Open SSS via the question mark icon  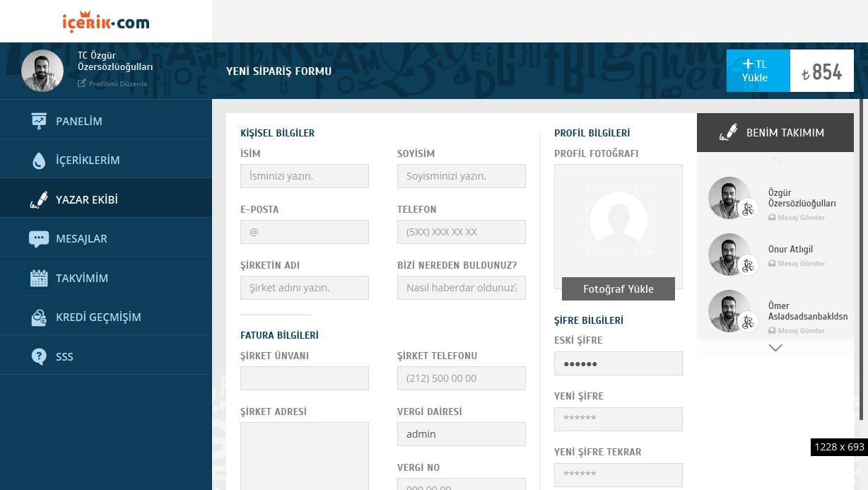38,356
